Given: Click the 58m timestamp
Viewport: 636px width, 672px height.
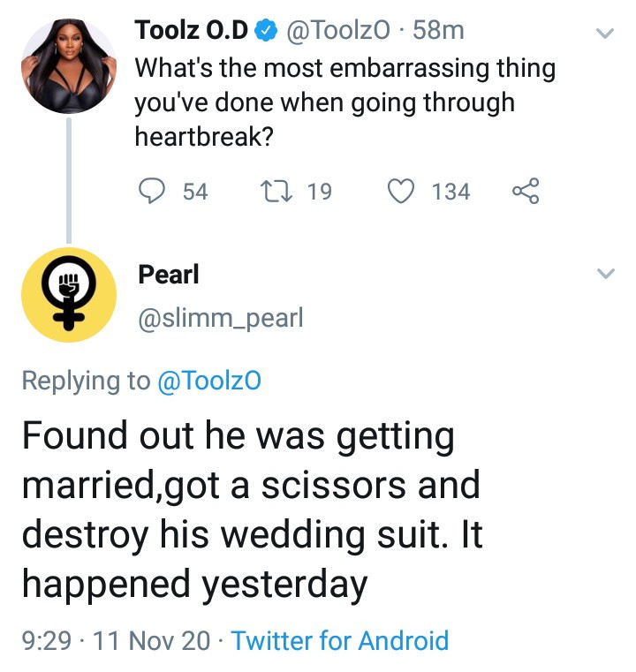Looking at the screenshot, I should point(438,31).
